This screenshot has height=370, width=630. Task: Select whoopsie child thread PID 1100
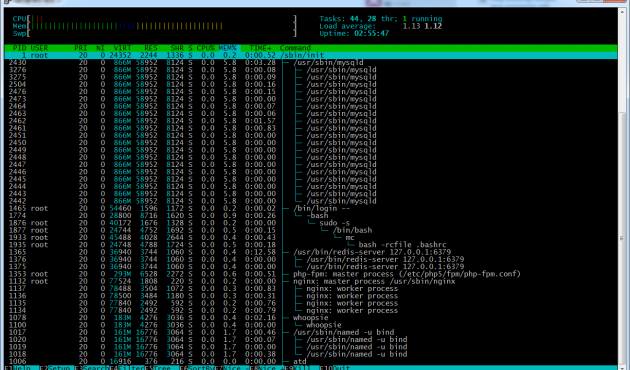pyautogui.click(x=311, y=325)
